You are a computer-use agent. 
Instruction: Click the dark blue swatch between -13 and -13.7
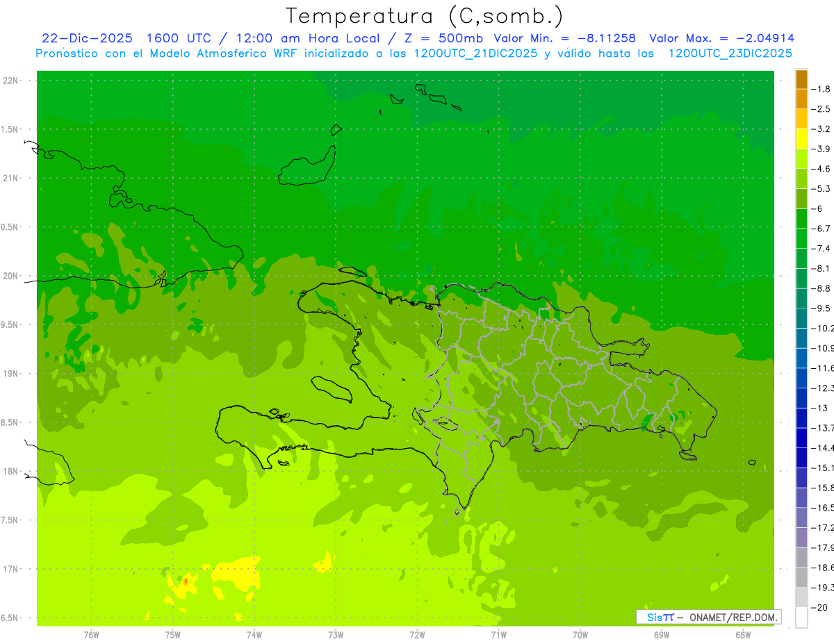[x=801, y=418]
